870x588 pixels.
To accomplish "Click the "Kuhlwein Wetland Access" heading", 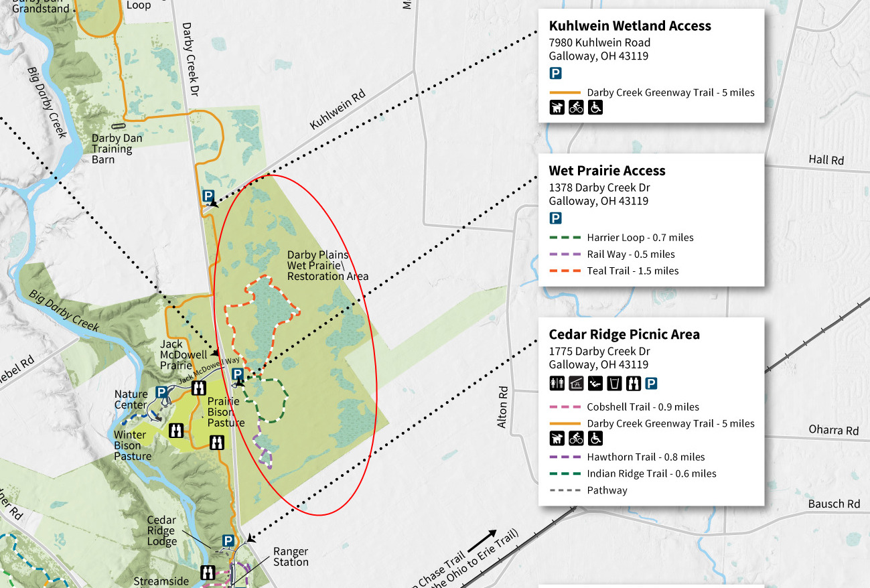I will tap(630, 26).
